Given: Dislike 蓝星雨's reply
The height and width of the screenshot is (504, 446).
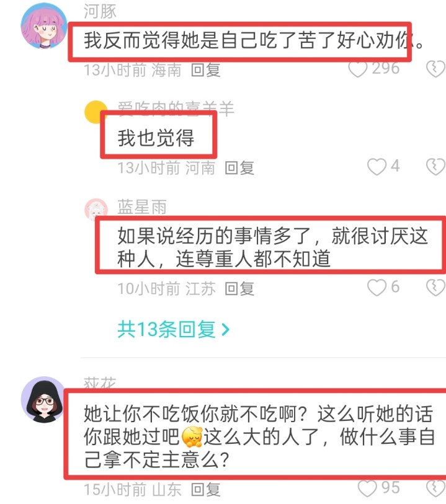Looking at the screenshot, I should (x=435, y=288).
